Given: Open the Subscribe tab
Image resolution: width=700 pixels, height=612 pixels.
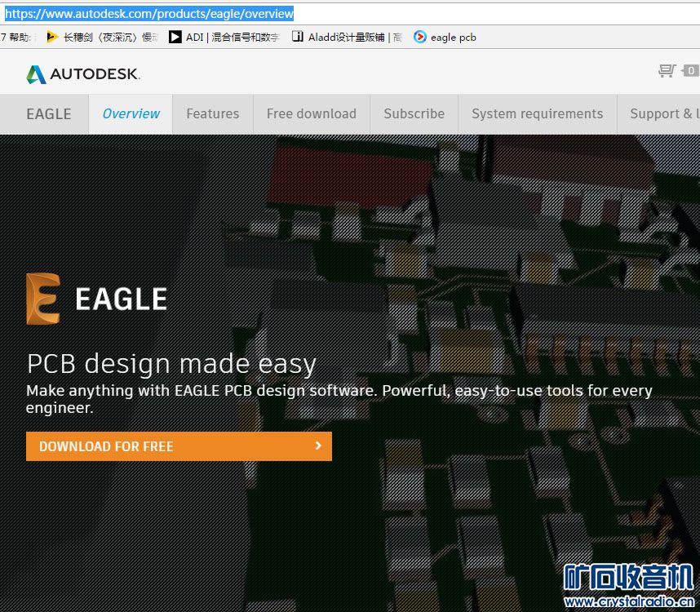Looking at the screenshot, I should [x=414, y=114].
